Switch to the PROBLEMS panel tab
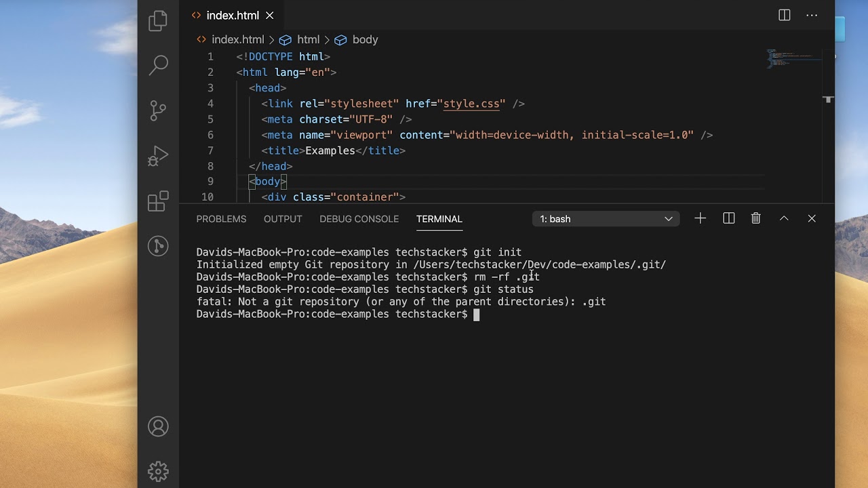 coord(221,219)
